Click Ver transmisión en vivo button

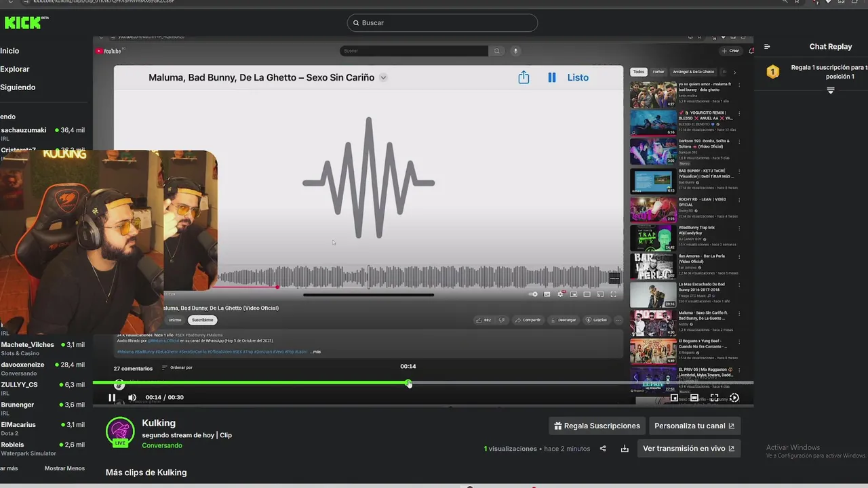[x=688, y=448]
